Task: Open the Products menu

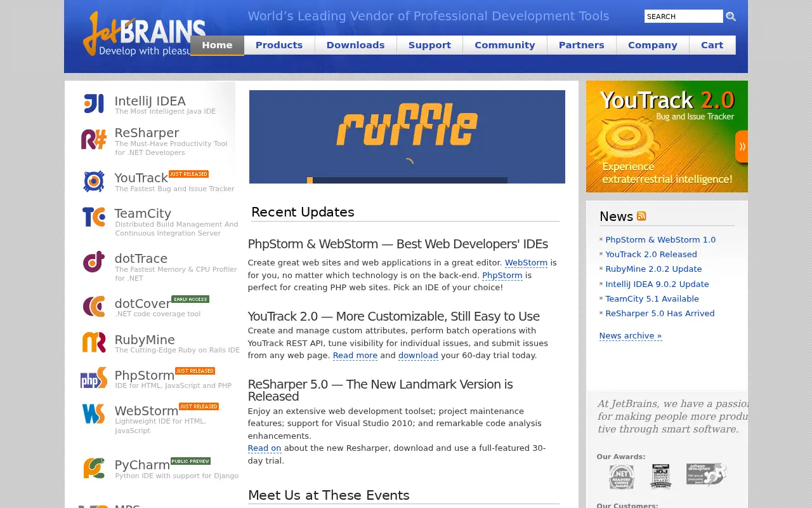Action: point(279,45)
